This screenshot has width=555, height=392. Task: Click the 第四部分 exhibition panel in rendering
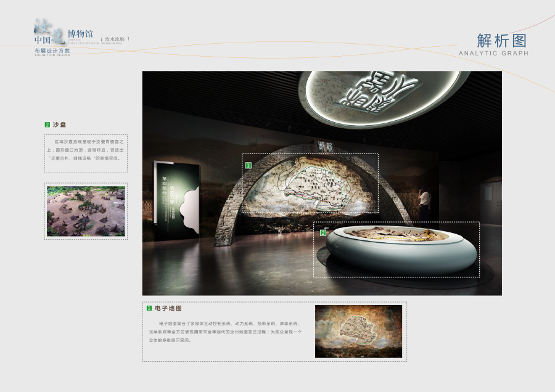pyautogui.click(x=176, y=200)
